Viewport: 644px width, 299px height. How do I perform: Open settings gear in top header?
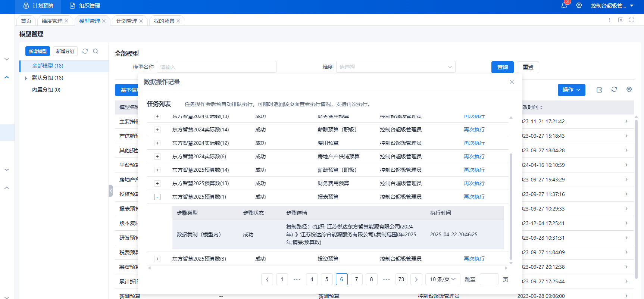click(x=579, y=6)
